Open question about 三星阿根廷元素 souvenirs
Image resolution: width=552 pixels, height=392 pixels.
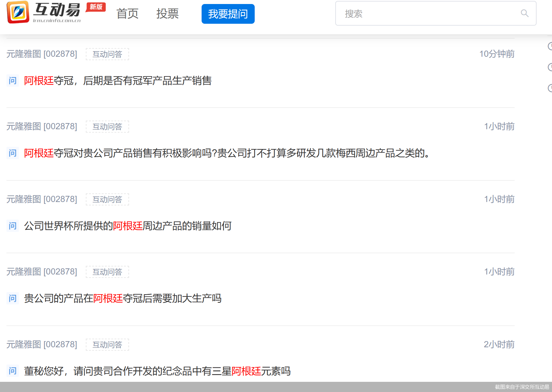coord(157,371)
